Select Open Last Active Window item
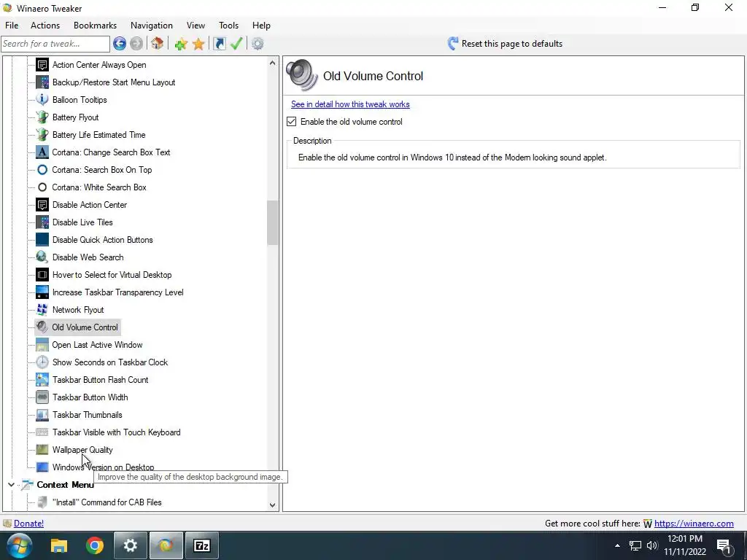 97,345
